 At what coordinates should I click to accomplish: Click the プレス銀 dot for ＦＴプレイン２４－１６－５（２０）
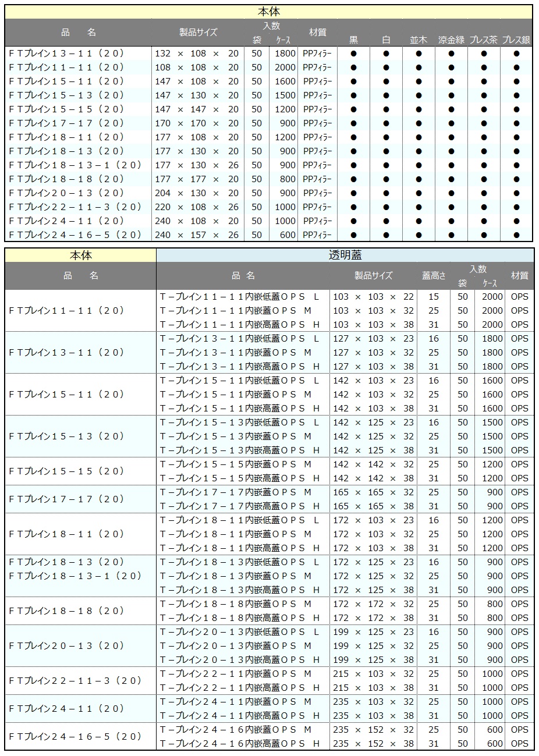coord(517,235)
